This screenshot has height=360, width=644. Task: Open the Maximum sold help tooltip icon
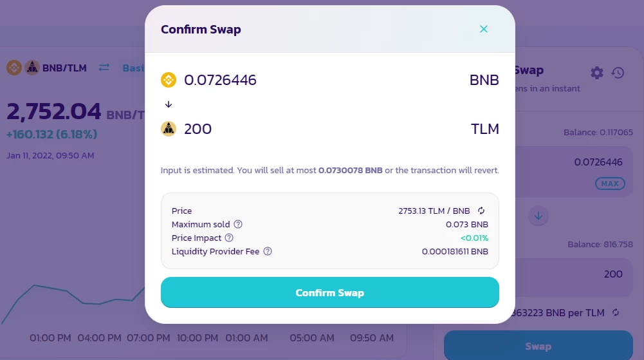tap(238, 224)
